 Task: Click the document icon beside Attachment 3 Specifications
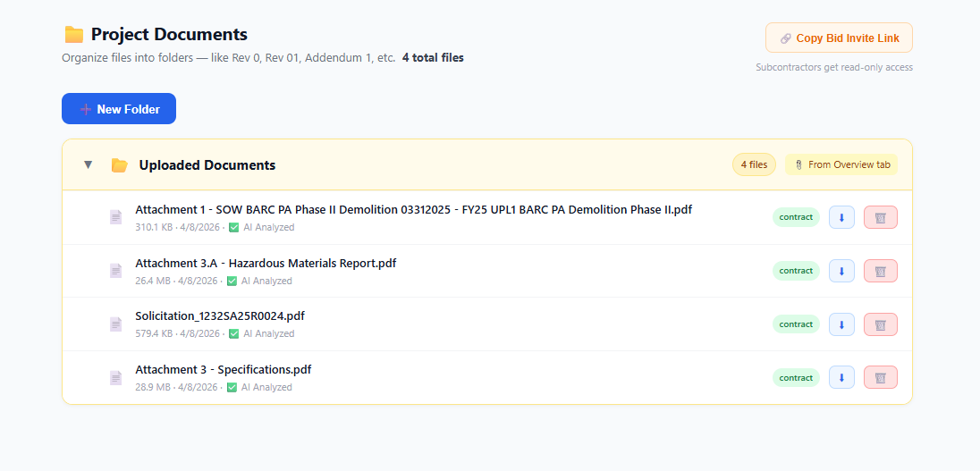pyautogui.click(x=115, y=377)
